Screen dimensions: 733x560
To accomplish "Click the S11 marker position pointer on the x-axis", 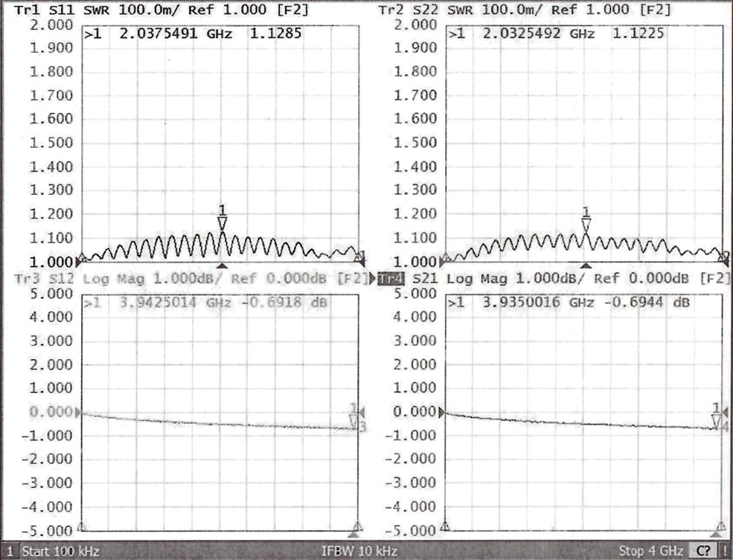I will pos(221,265).
